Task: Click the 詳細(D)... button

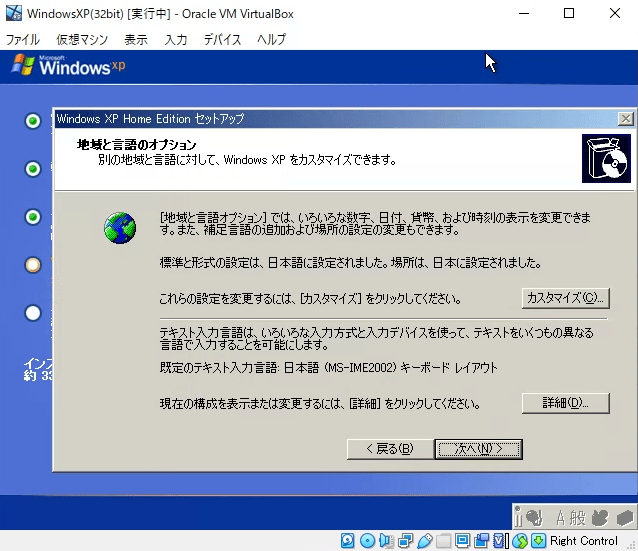Action: pos(566,403)
